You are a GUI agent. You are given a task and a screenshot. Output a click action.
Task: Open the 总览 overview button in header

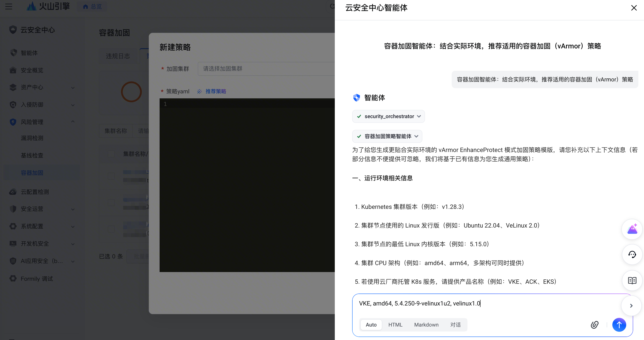[92, 6]
